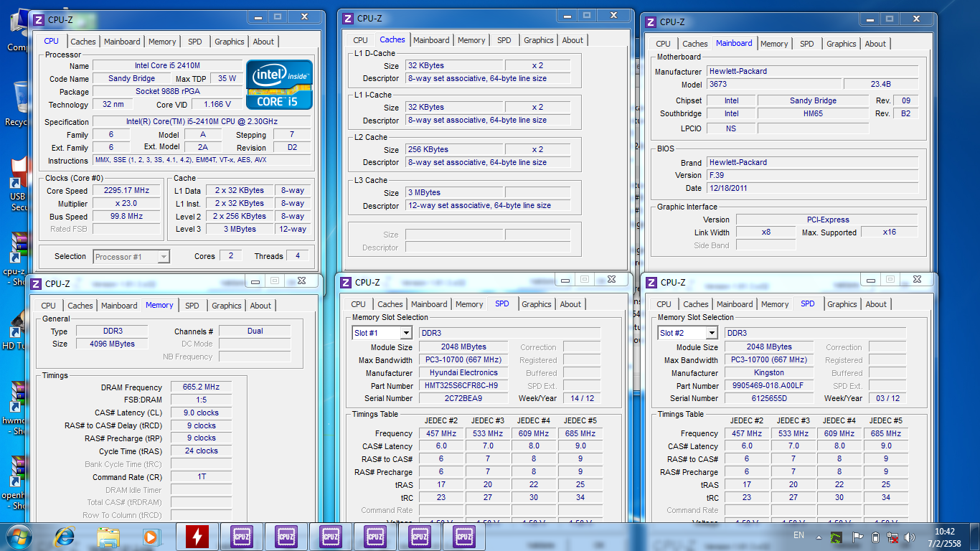980x551 pixels.
Task: Open the Action Center flag icon
Action: 857,537
